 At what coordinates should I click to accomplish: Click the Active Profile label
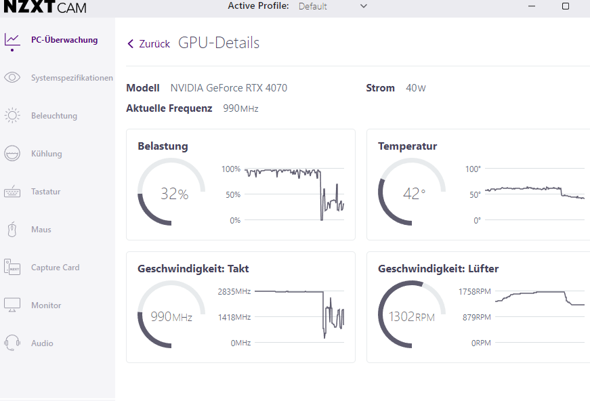258,6
